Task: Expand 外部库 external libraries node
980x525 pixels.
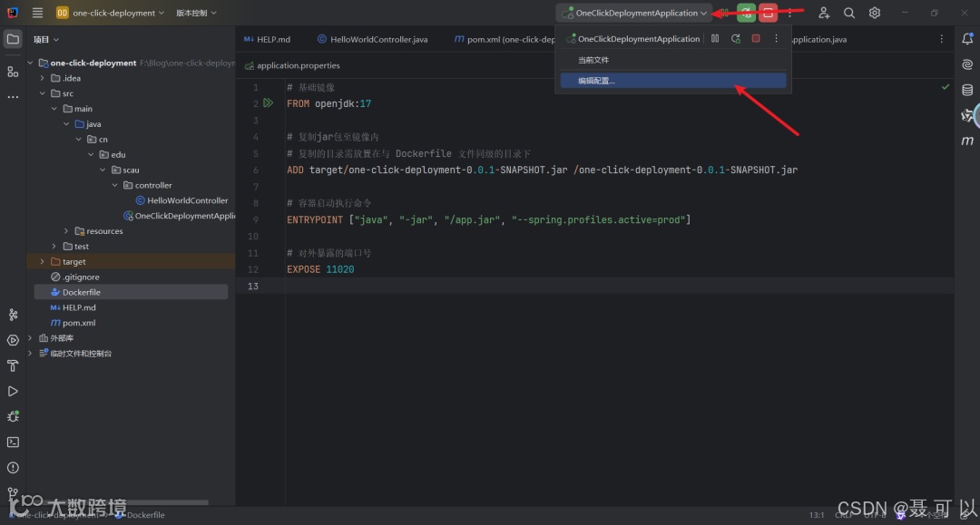Action: coord(29,337)
